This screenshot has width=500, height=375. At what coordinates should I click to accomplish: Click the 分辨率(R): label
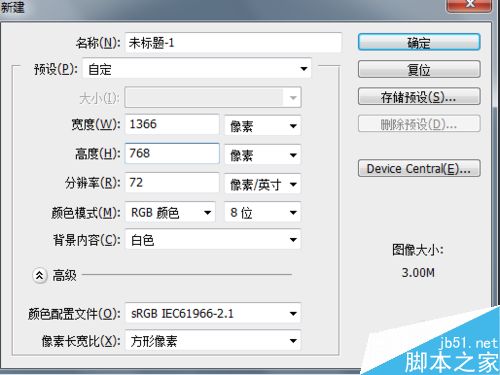93,183
